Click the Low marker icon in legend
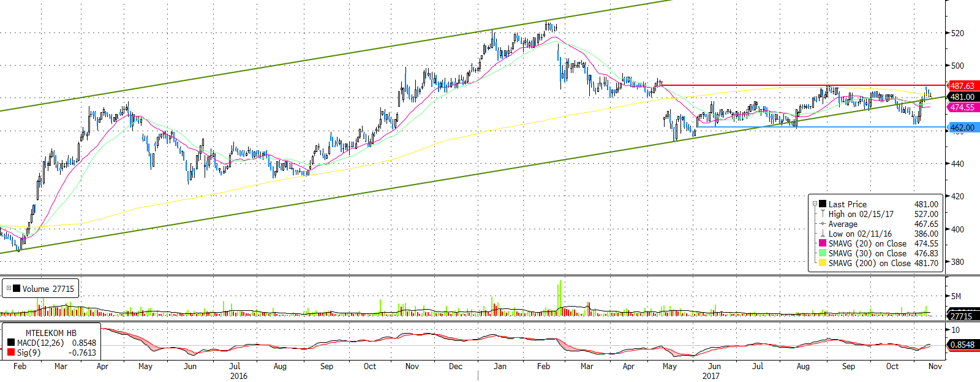Viewport: 980px width, 382px height. (823, 234)
